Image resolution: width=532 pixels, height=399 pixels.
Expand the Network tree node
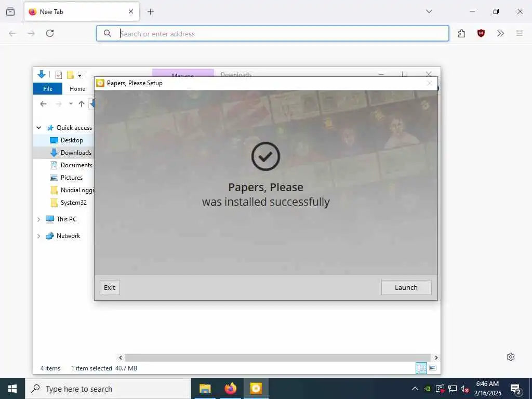[x=38, y=236]
